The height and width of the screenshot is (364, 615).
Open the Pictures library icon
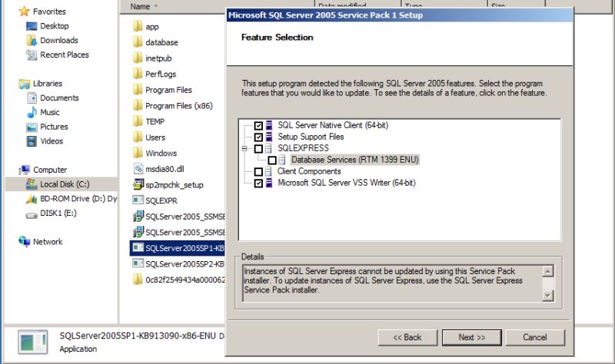pos(32,127)
